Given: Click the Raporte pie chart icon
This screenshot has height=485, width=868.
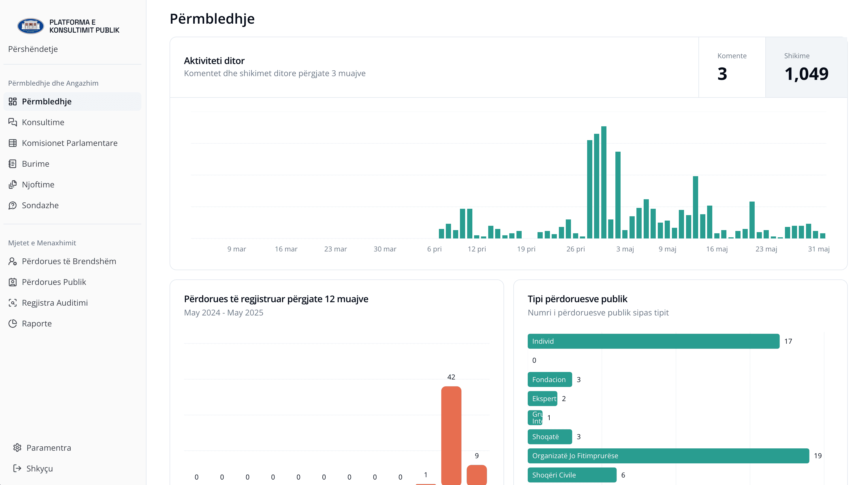Looking at the screenshot, I should pos(12,324).
